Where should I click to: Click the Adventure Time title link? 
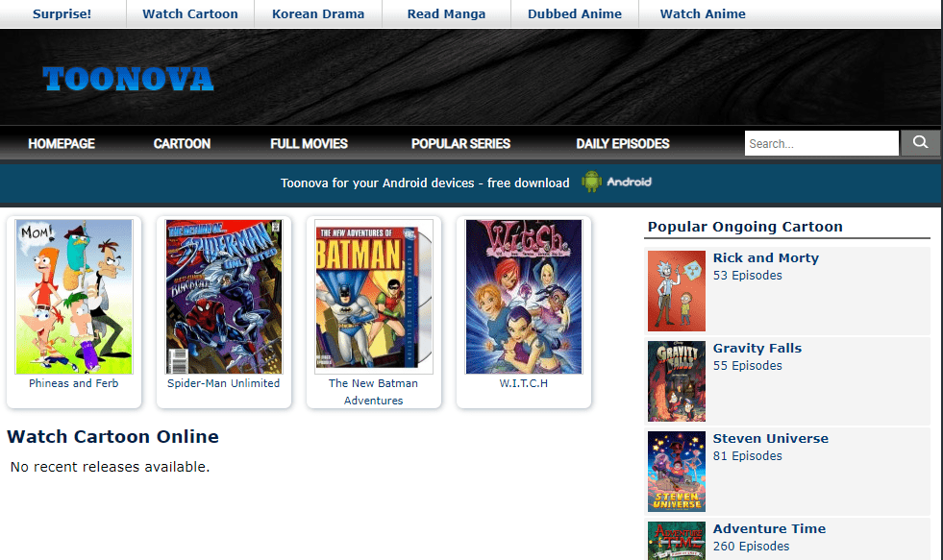tap(769, 528)
